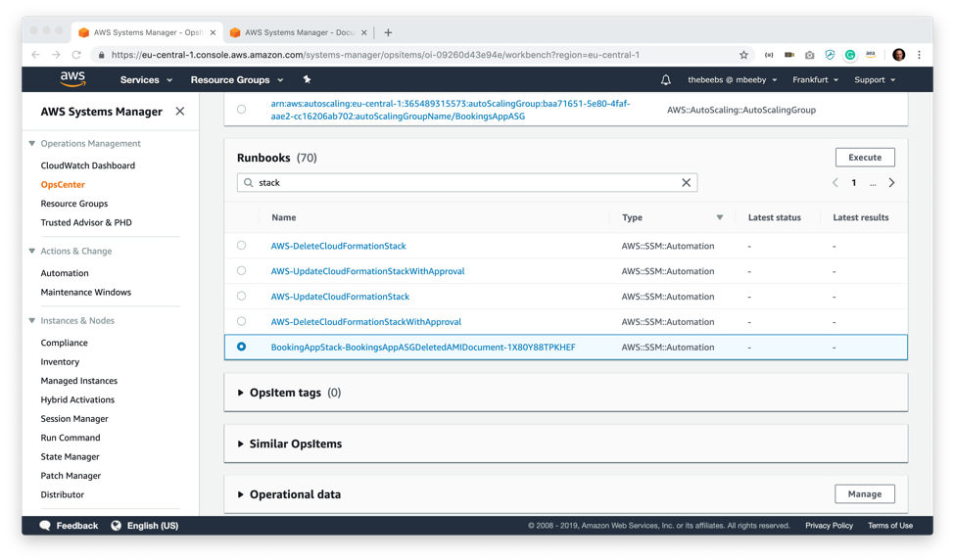Open CloudWatch Dashboard in the sidebar
The height and width of the screenshot is (560, 954).
pyautogui.click(x=87, y=165)
